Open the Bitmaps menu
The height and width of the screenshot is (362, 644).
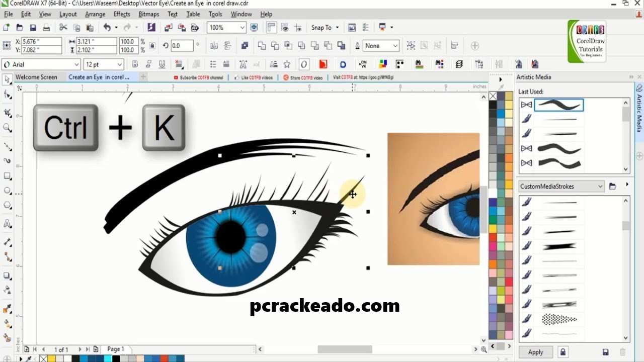148,14
